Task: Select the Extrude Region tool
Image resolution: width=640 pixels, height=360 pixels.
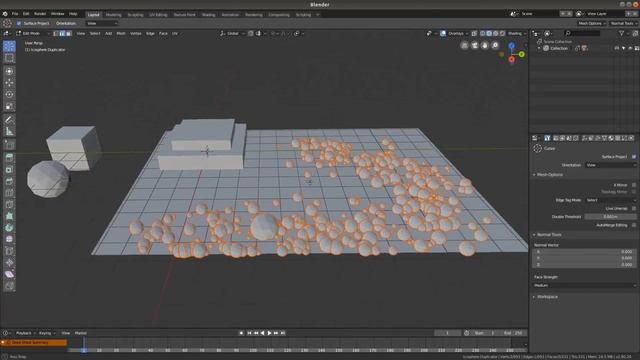Action: pos(9,158)
